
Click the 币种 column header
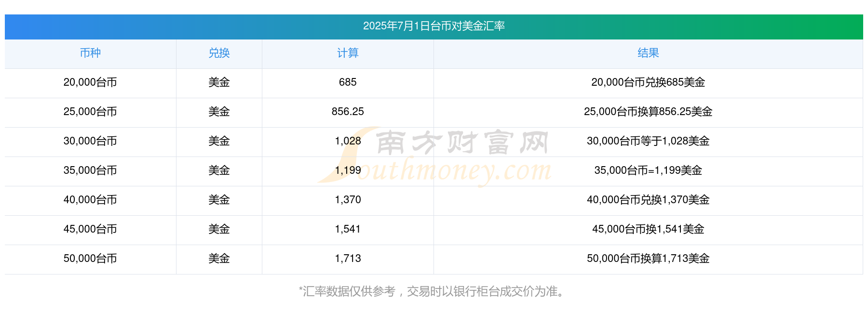[x=90, y=53]
